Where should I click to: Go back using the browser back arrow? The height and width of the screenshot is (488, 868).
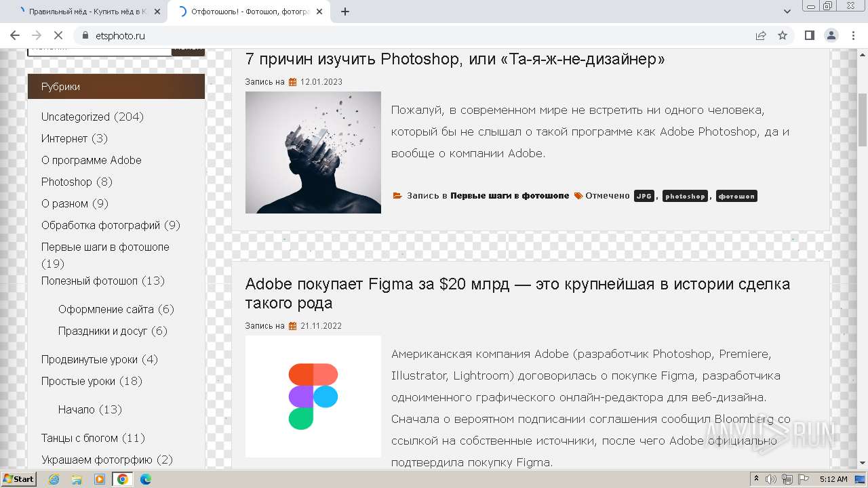point(15,35)
